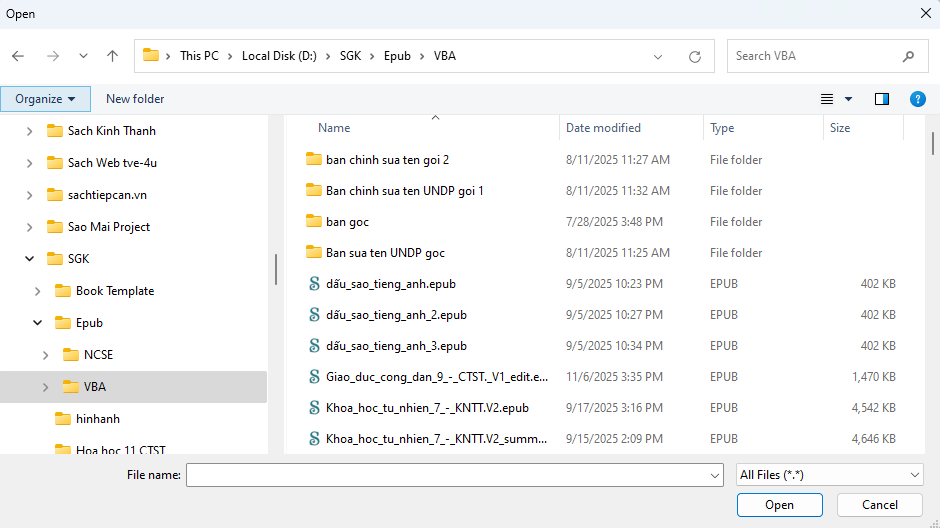Open the recent locations dropdown arrow
The height and width of the screenshot is (528, 940).
coord(83,57)
